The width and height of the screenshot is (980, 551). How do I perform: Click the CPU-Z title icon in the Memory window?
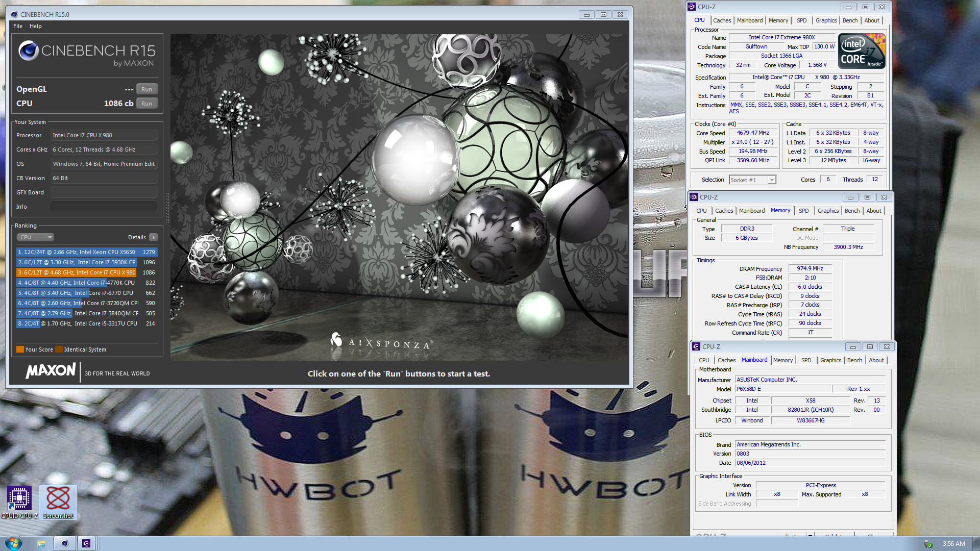tap(694, 197)
